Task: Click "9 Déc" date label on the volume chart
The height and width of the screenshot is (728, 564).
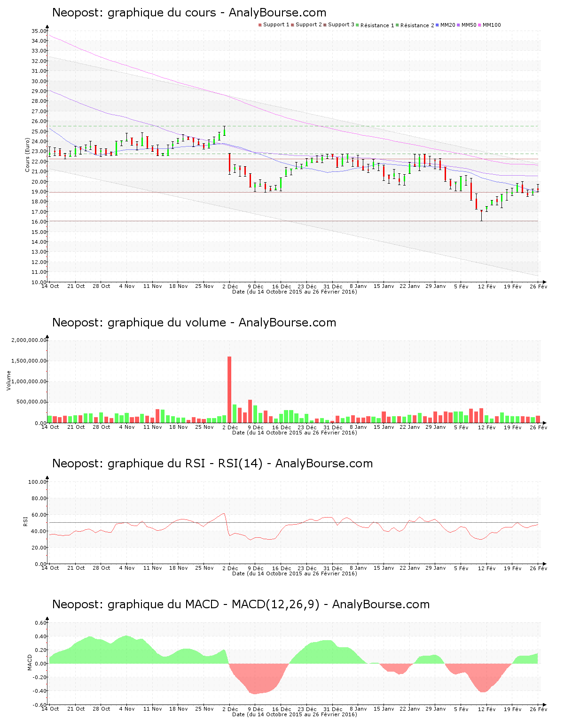Action: (256, 427)
